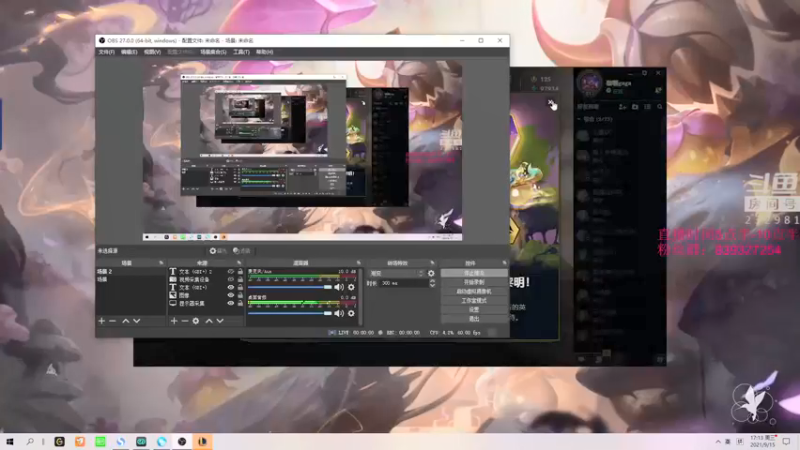
Task: Select the 显示器采集 source row
Action: (206, 303)
